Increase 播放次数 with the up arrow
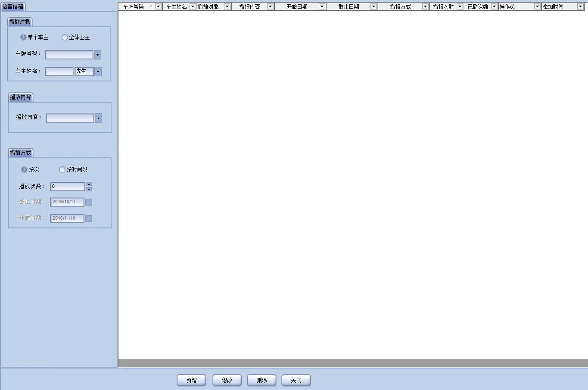 [89, 184]
